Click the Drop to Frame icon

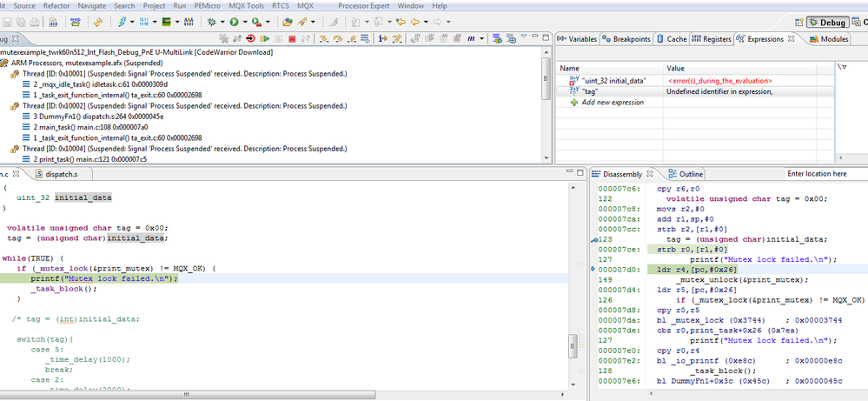click(365, 39)
